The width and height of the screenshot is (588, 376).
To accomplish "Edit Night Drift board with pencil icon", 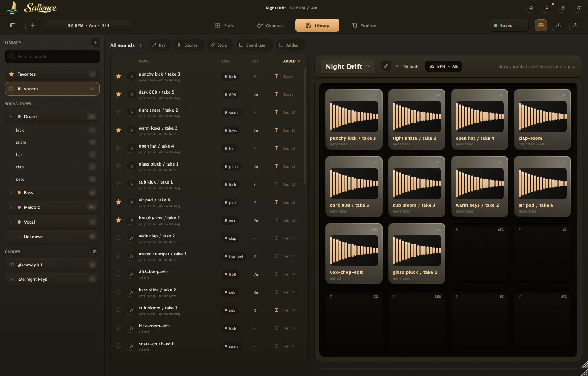I will click(x=386, y=66).
